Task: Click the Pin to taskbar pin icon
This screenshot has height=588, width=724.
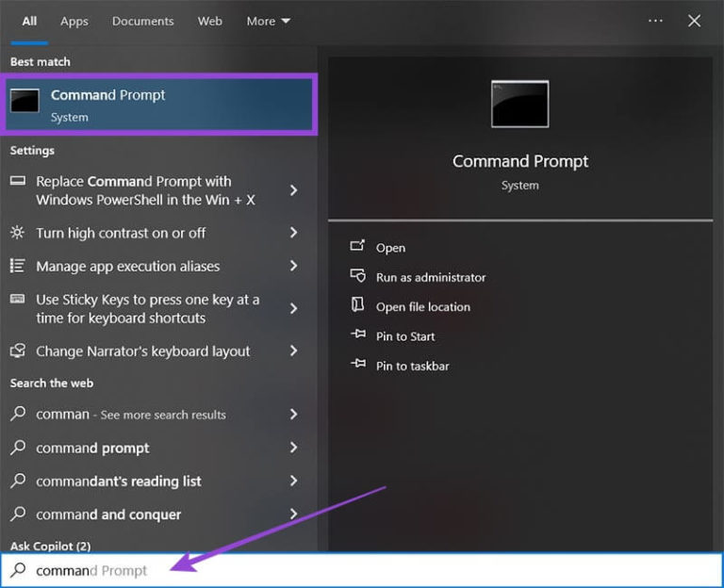Action: tap(358, 364)
